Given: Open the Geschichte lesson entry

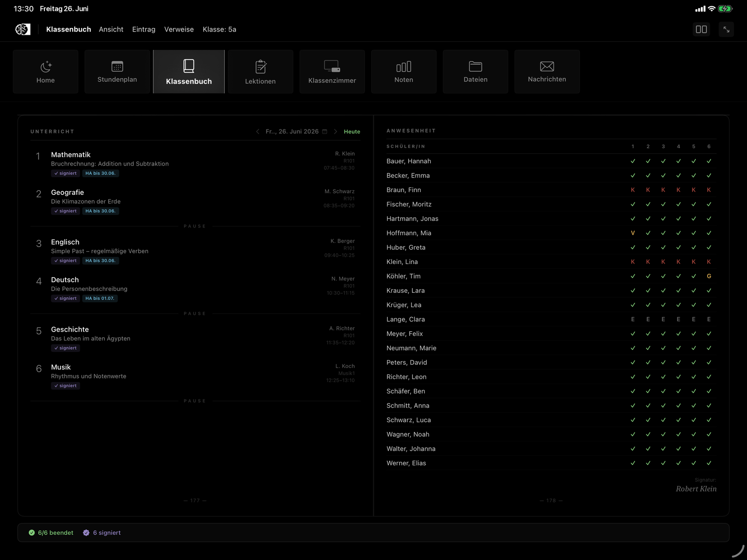Looking at the screenshot, I should click(x=195, y=338).
